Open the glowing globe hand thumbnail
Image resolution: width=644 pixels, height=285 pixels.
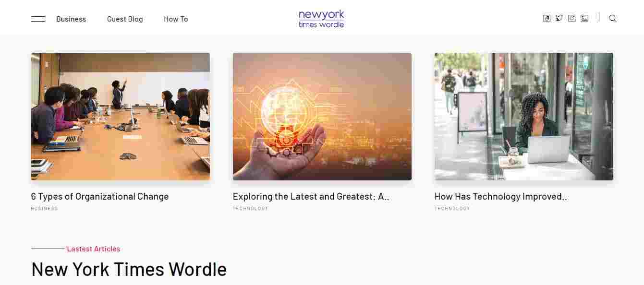tap(322, 117)
